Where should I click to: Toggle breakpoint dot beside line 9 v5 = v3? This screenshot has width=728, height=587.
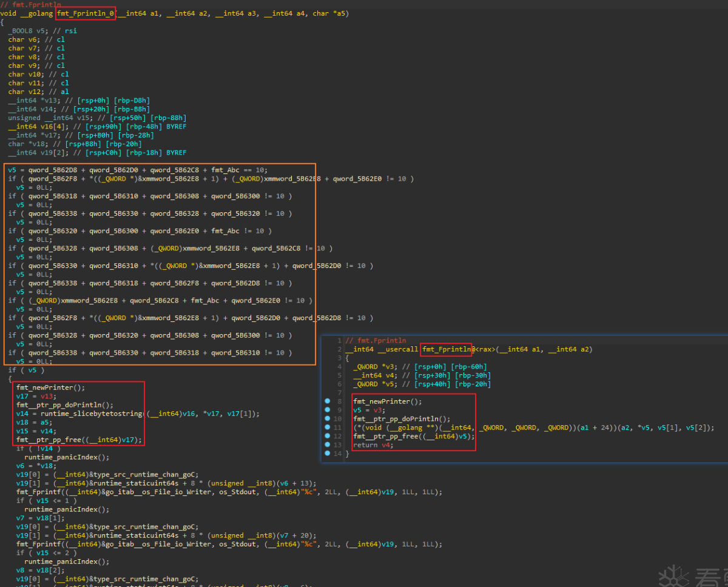(x=328, y=410)
